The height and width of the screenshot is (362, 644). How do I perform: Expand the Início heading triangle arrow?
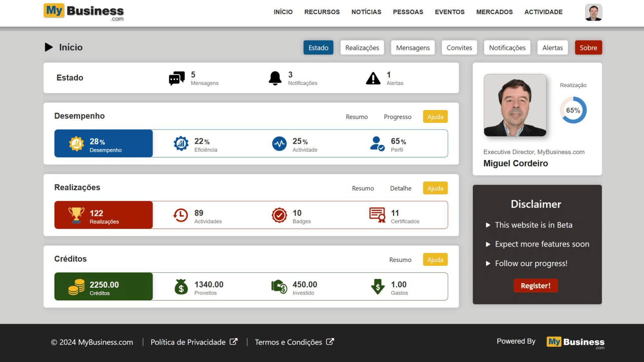[49, 47]
